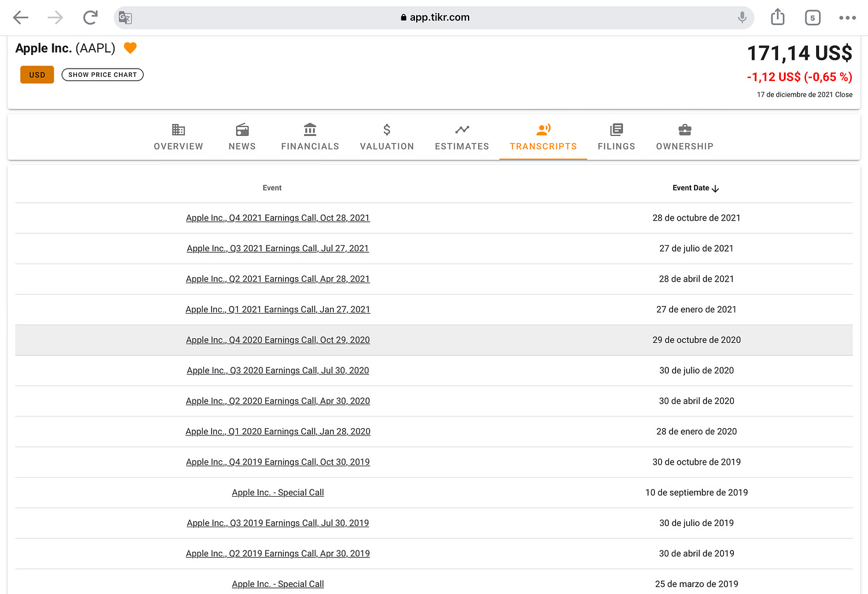868x594 pixels.
Task: Switch to the FINANCIALS tab label
Action: pos(310,147)
